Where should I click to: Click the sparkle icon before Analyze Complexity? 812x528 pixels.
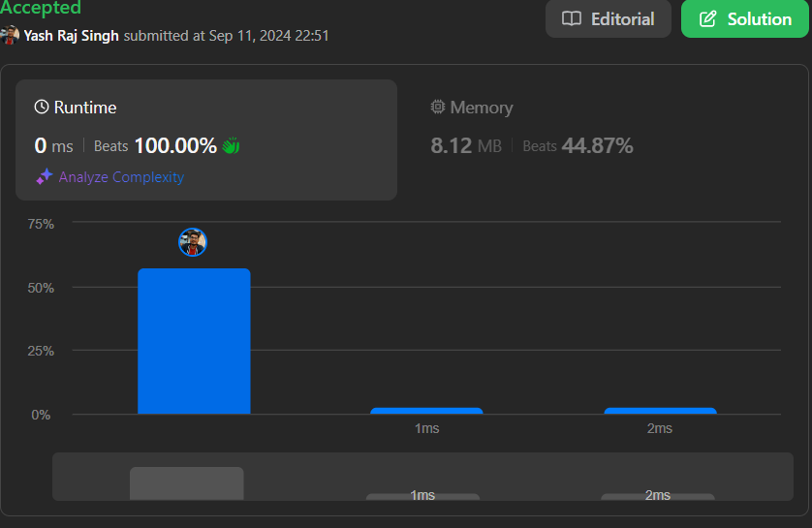(45, 177)
